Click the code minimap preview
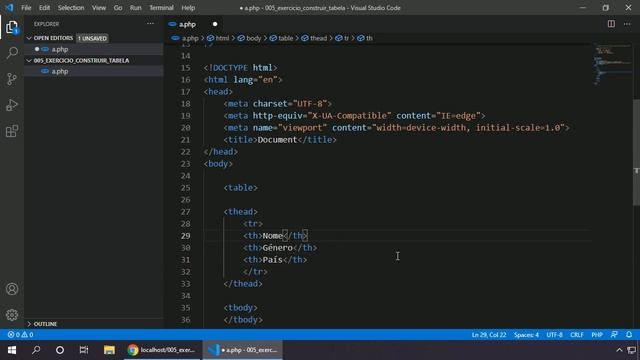640x360 pixels. [x=612, y=63]
